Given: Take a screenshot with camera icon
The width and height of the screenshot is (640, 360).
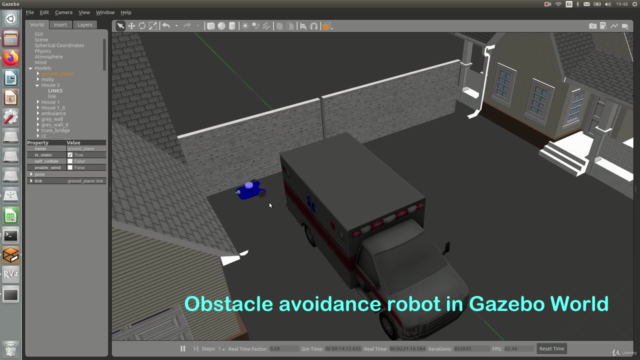Looking at the screenshot, I should coord(593,26).
